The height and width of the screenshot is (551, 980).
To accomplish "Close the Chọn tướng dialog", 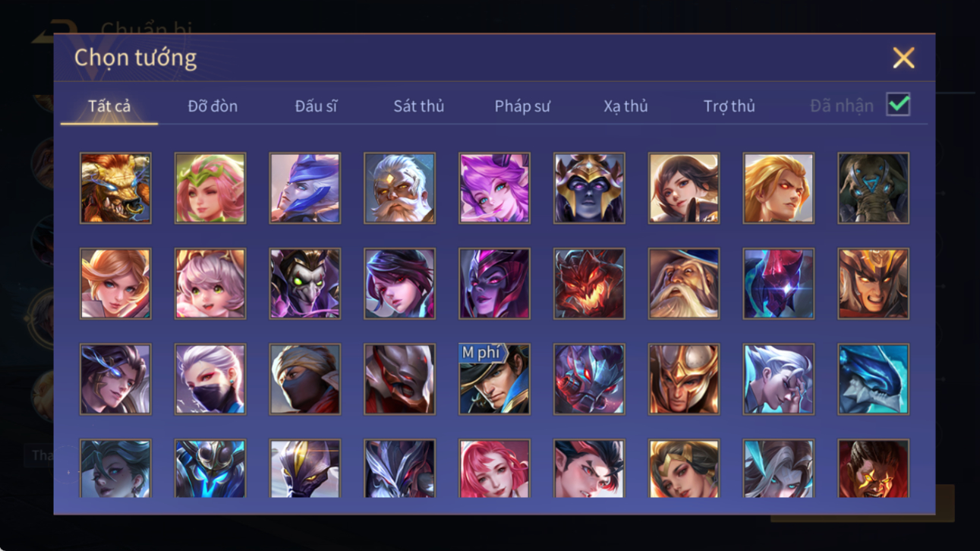I will click(x=903, y=58).
